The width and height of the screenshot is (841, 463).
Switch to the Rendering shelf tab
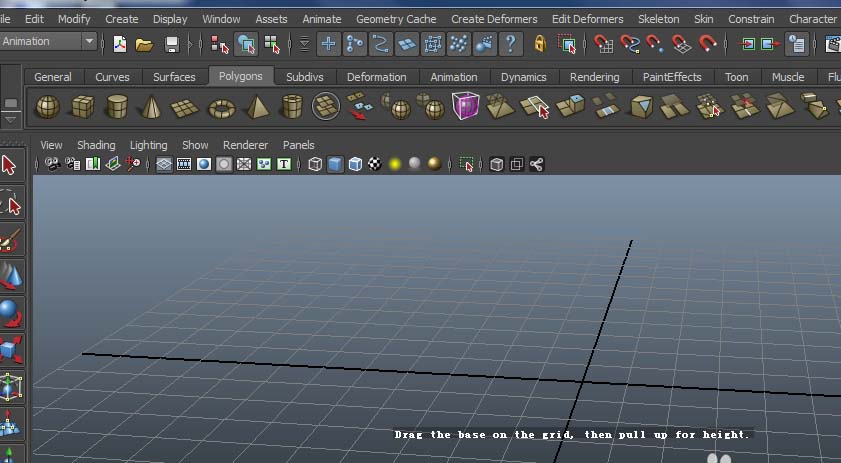coord(594,77)
